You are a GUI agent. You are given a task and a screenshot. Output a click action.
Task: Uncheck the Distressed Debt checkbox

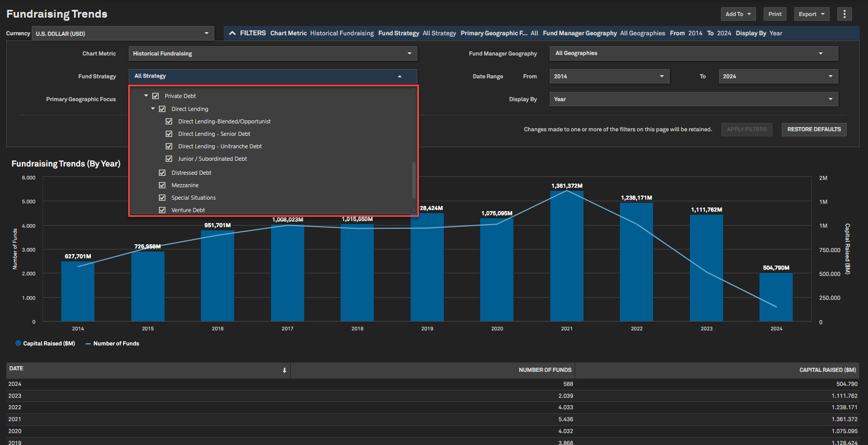click(x=162, y=173)
